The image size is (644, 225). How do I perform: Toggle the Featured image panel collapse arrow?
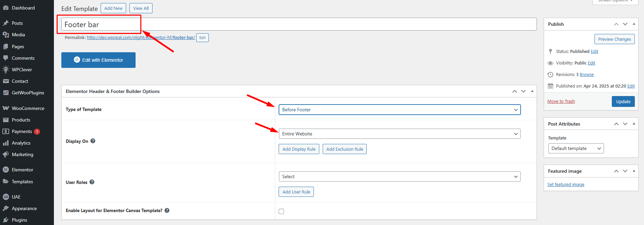tap(634, 171)
